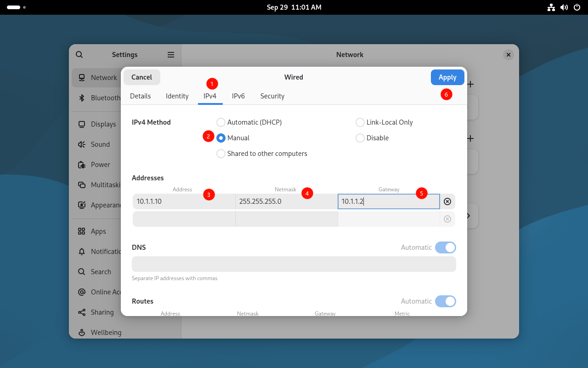Choose the Disable IPv4 option

point(360,138)
